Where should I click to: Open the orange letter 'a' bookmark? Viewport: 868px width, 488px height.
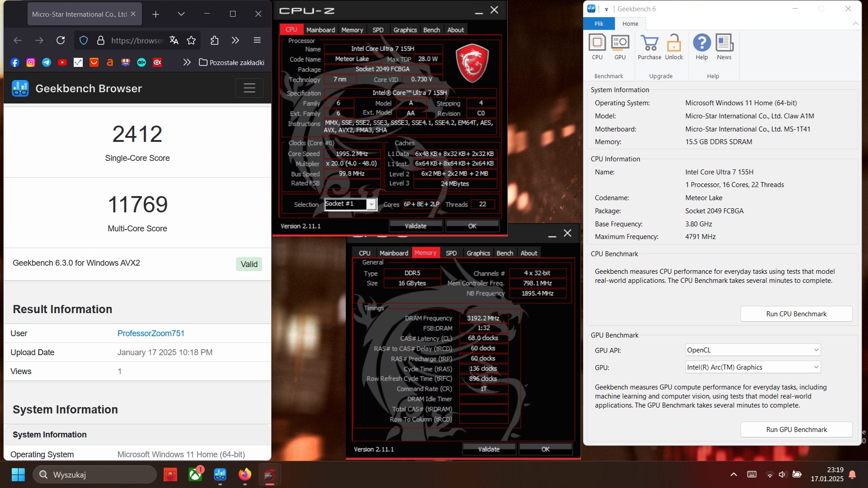coord(110,62)
